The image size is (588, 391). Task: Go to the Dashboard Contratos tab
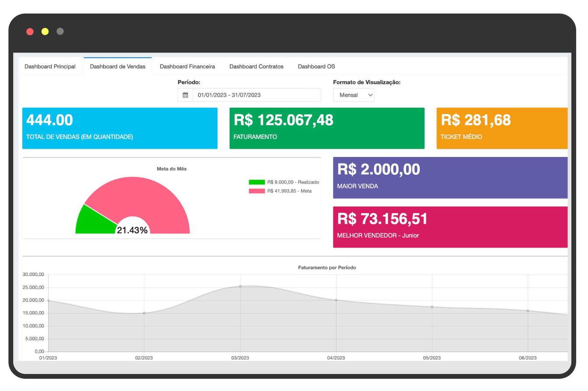[x=256, y=67]
